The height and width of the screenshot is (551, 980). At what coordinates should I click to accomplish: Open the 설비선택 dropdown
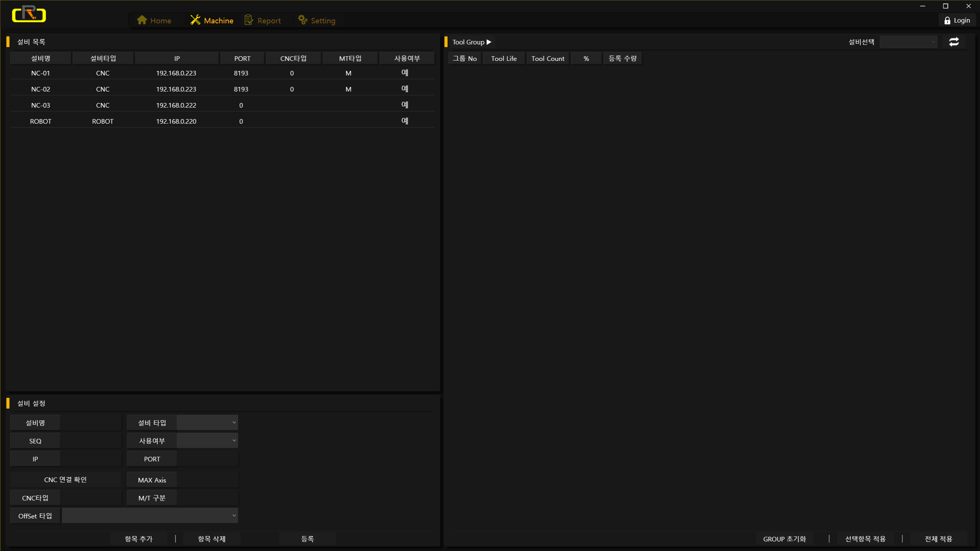908,42
